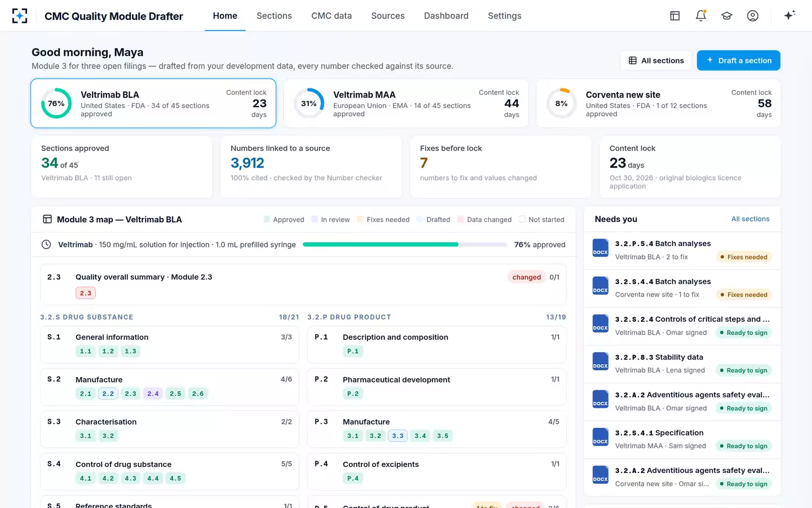
Task: Switch to the Sections tab
Action: coord(274,16)
